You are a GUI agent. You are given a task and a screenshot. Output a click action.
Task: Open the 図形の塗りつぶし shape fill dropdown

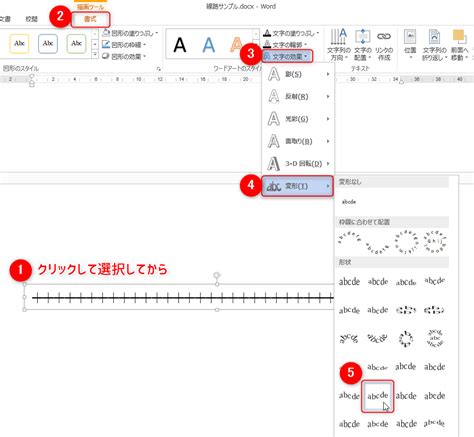coord(130,33)
